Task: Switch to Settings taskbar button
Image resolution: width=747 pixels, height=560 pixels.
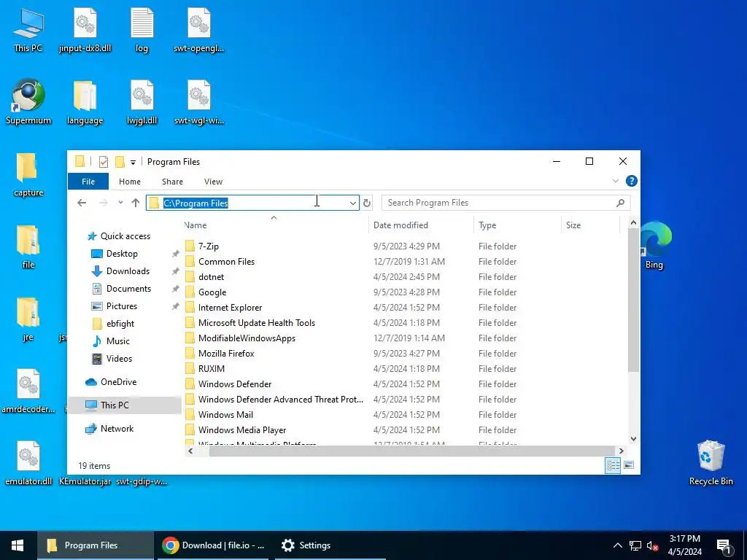Action: pos(330,545)
